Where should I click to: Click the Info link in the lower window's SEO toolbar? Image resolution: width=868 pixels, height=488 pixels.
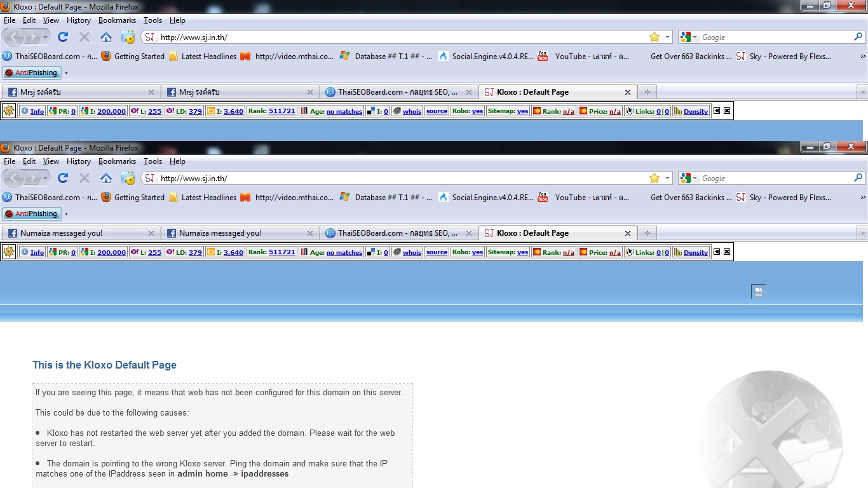(37, 252)
